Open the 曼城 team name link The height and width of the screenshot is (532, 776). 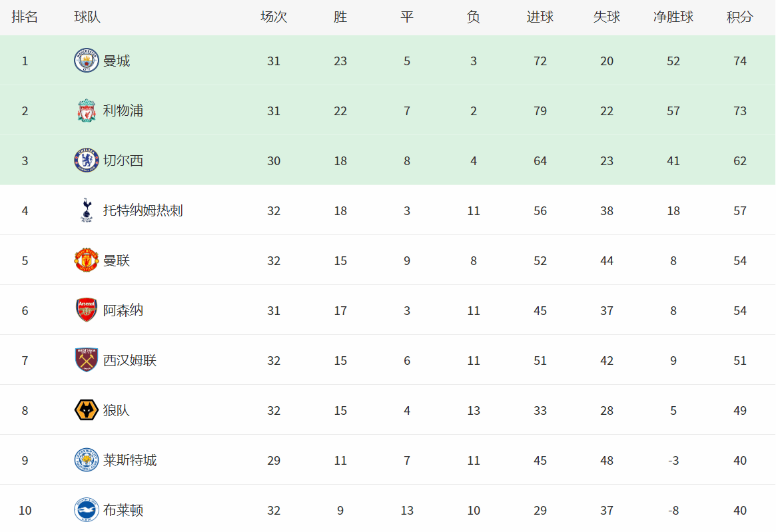(117, 61)
